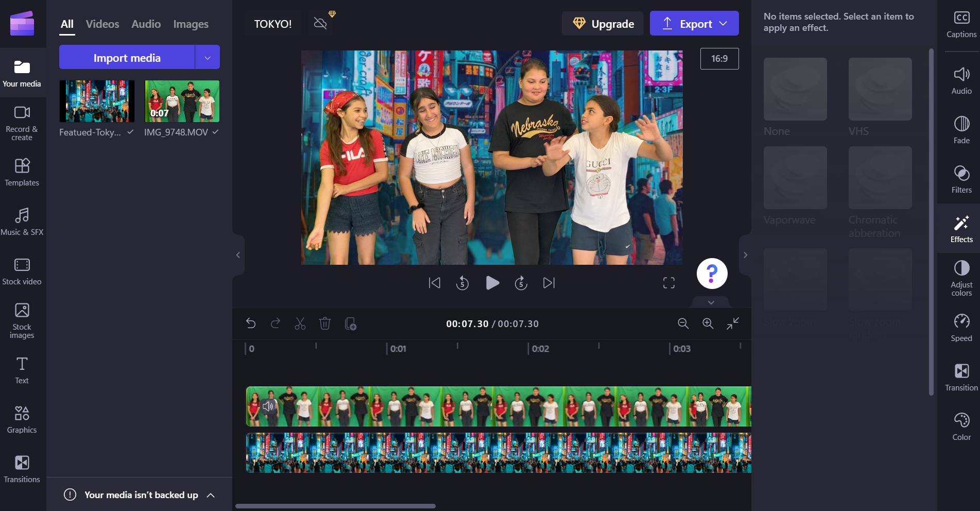The width and height of the screenshot is (980, 511).
Task: Delete clip using the trash icon
Action: (x=325, y=323)
